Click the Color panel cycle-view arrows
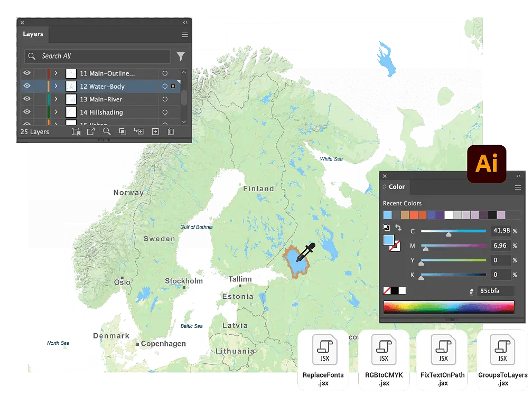Viewport: 532px width, 396px height. 385,187
